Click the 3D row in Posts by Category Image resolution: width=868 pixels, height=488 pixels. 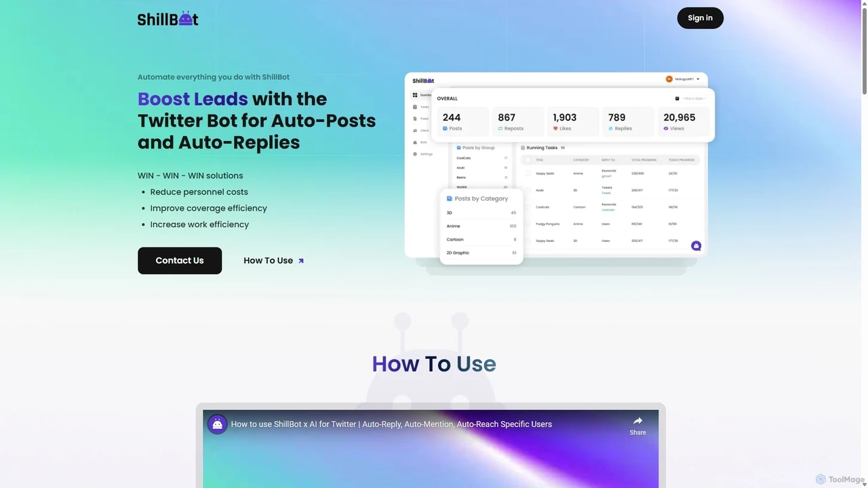pos(481,213)
